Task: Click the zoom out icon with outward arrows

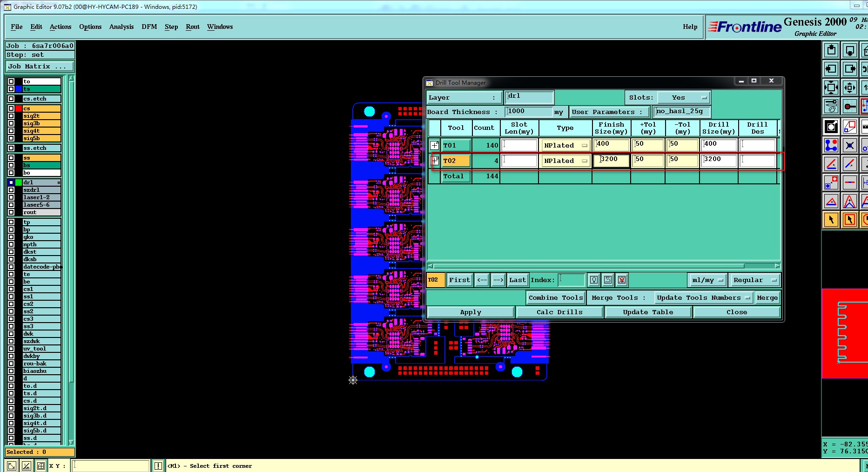Action: (x=850, y=88)
